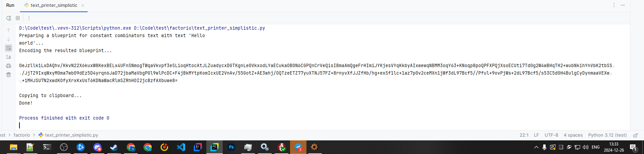Close the text_printer_simplistic run tab
Image resolution: width=644 pixels, height=154 pixels.
[x=83, y=5]
